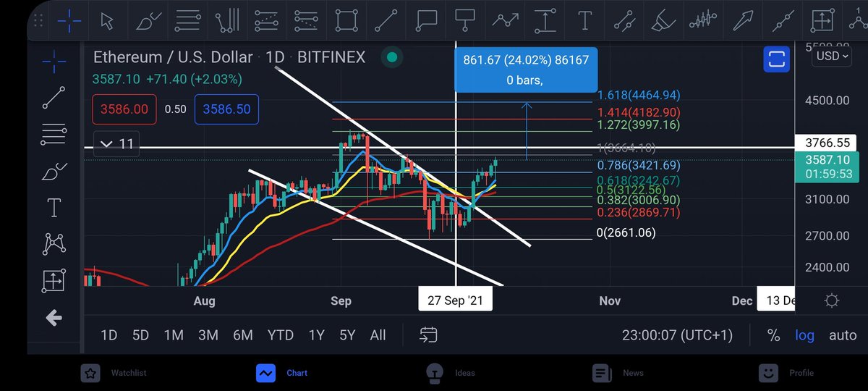Select the pitchfork tool in top toolbar
This screenshot has width=868, height=391.
tap(228, 20)
